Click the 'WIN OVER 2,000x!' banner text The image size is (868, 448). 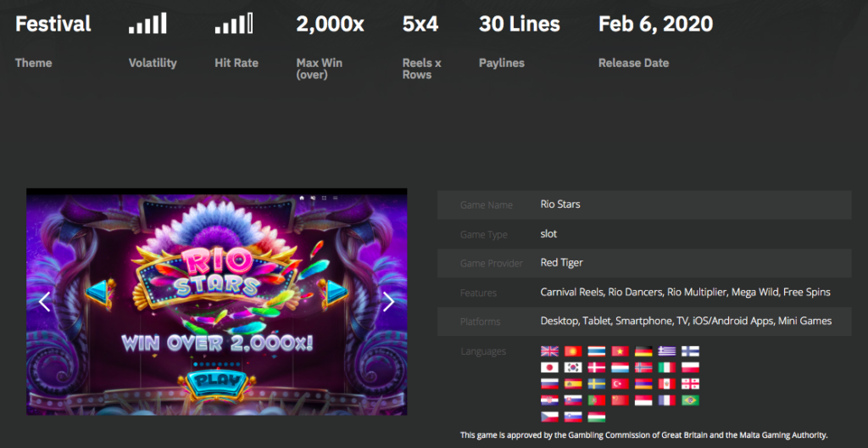[217, 343]
